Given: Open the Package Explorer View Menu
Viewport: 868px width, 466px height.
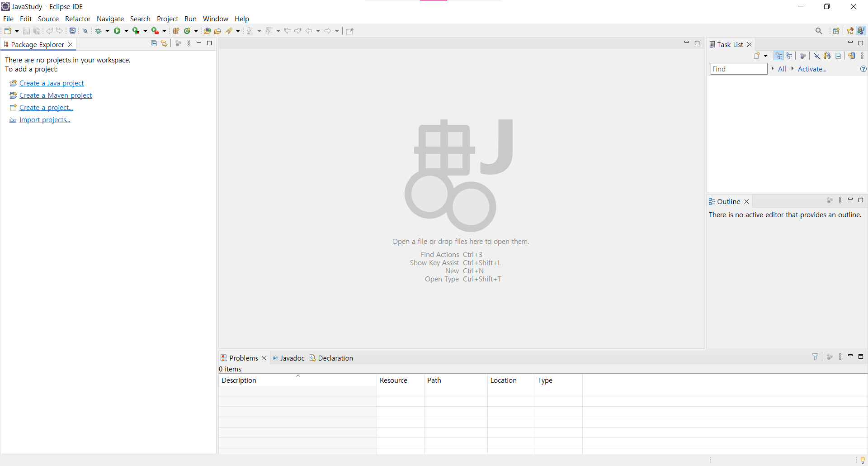Looking at the screenshot, I should pos(189,43).
